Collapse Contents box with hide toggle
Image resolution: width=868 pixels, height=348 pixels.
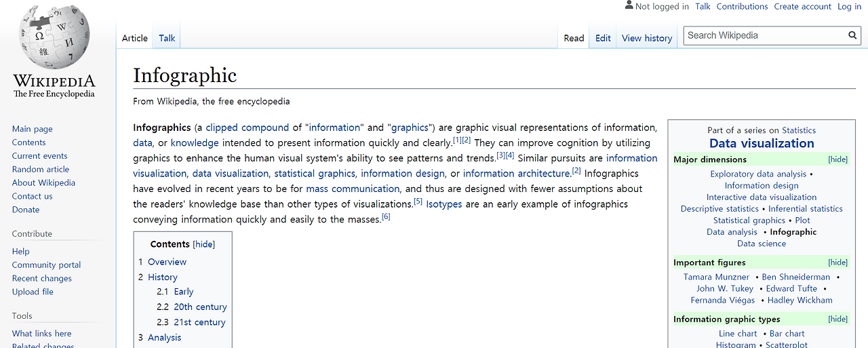coord(204,245)
